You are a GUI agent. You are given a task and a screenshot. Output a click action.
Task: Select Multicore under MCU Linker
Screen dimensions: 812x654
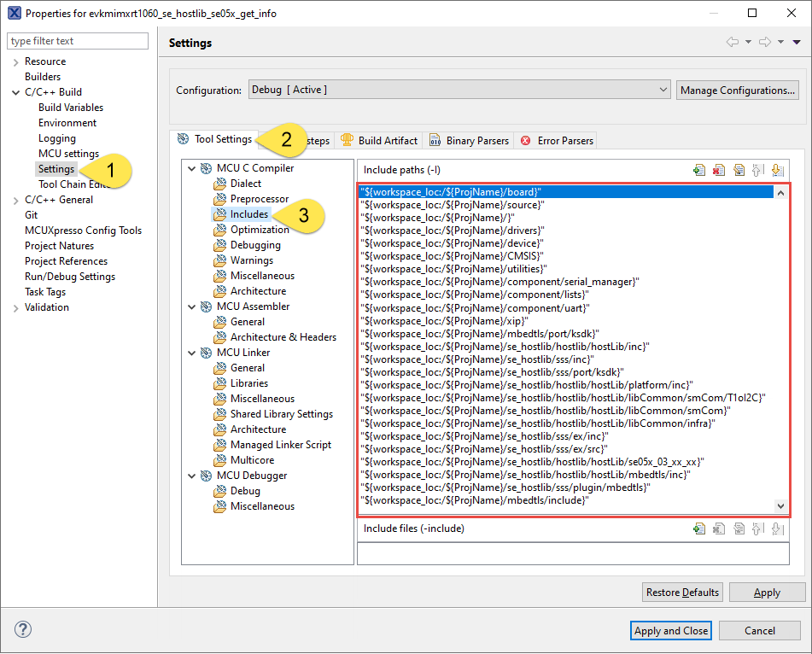[252, 460]
